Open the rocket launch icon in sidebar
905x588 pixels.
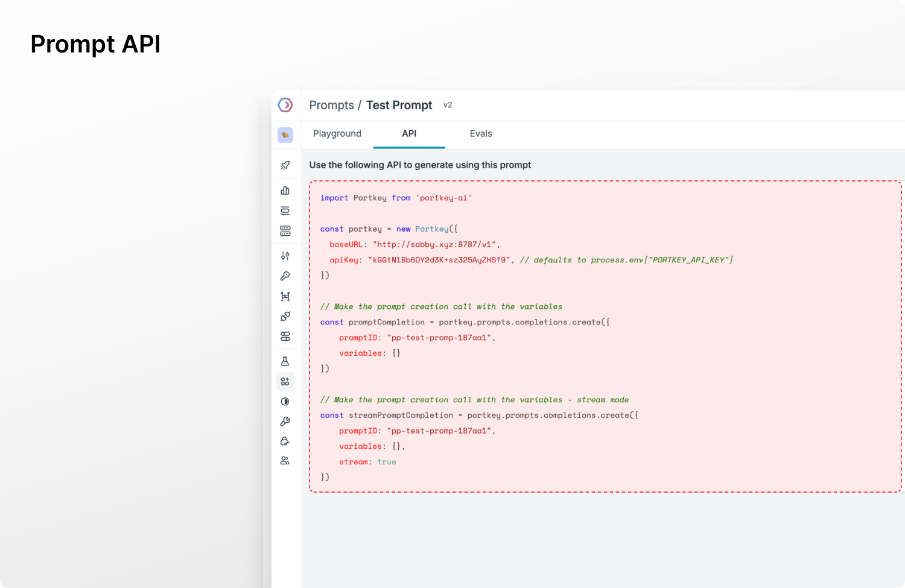285,165
